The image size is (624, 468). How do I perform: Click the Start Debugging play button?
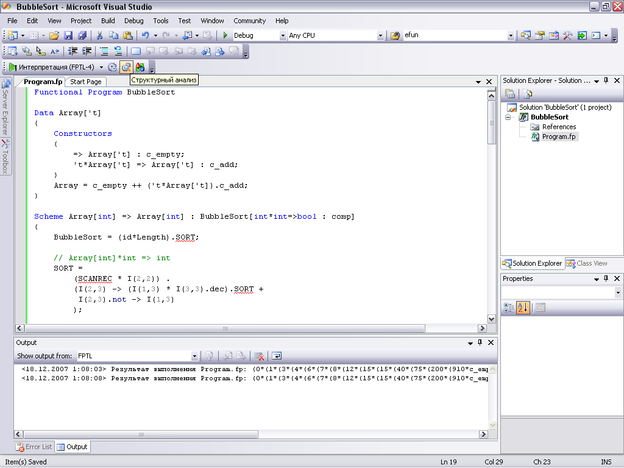(225, 35)
